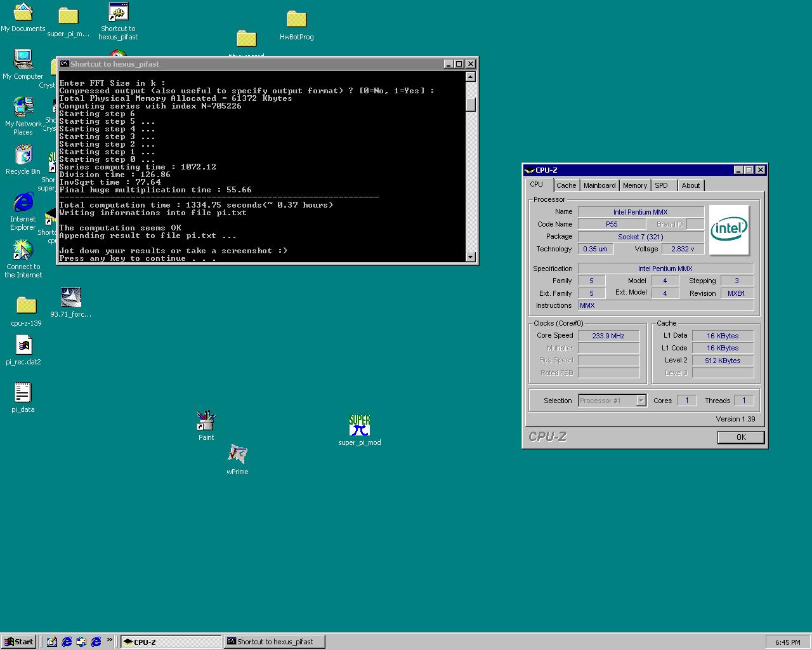Select the pi_data text file icon
Image resolution: width=812 pixels, height=650 pixels.
23,397
